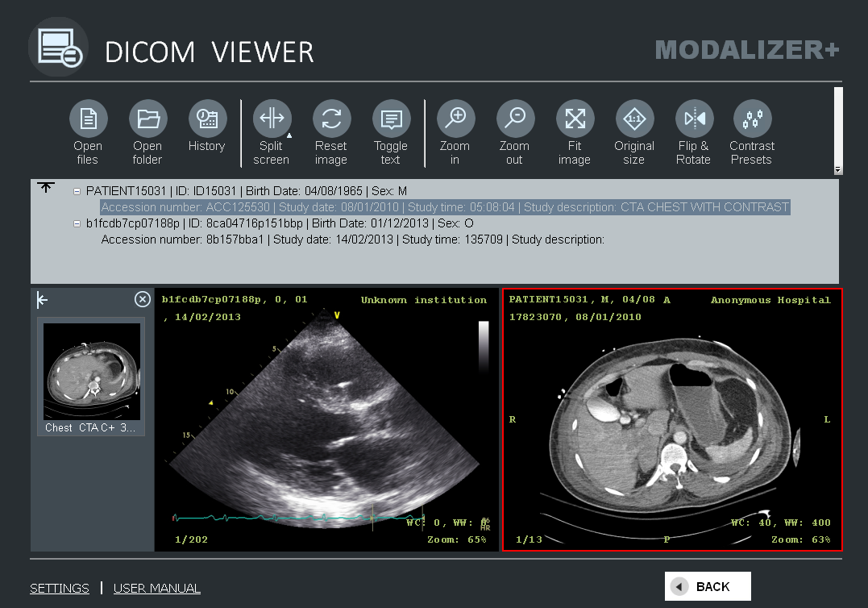Screen dimensions: 868x608
Task: Display image at original size
Action: coord(634,119)
